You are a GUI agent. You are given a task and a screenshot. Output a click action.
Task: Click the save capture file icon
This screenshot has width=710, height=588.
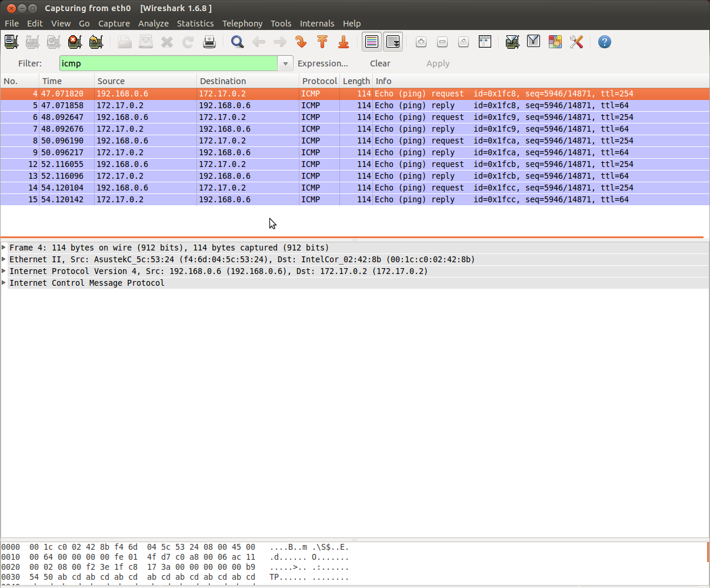click(146, 42)
